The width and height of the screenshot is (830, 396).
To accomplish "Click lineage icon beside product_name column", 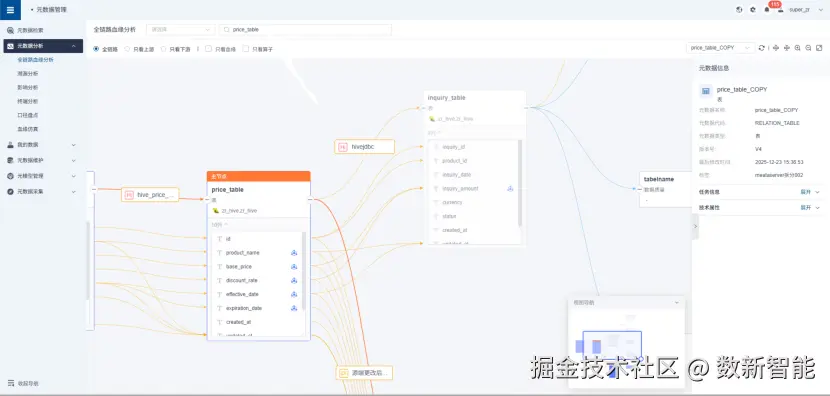I will click(x=294, y=253).
